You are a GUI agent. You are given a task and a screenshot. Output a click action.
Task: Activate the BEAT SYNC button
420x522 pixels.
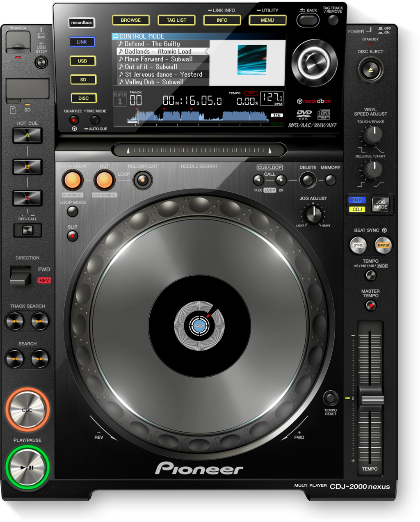click(358, 245)
